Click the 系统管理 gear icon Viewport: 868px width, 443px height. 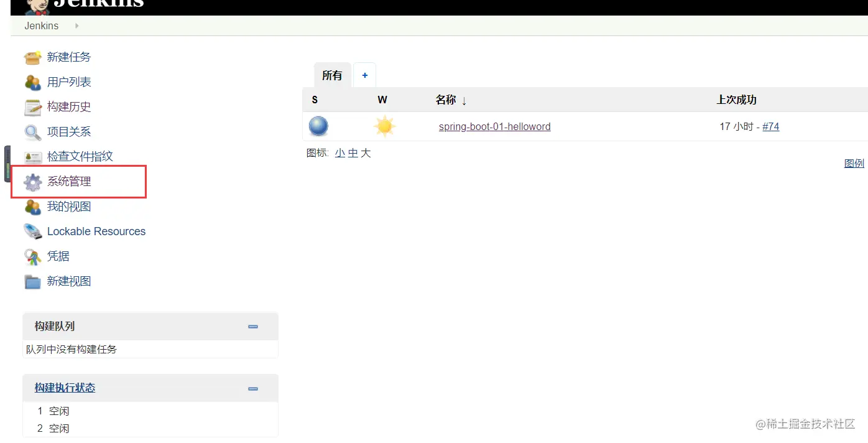tap(32, 182)
